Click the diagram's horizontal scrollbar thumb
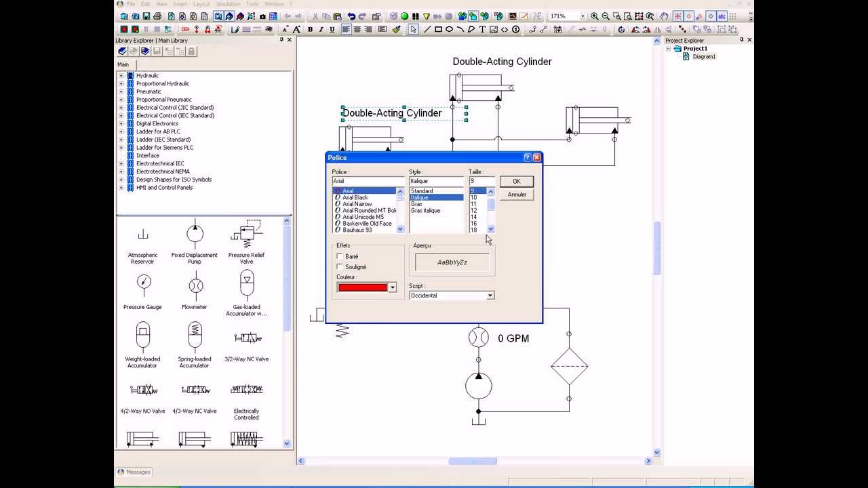Image resolution: width=868 pixels, height=488 pixels. click(473, 461)
